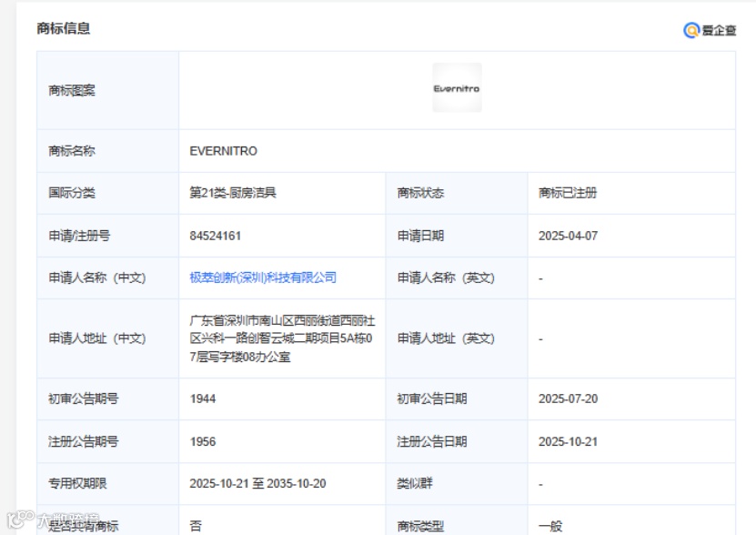Image resolution: width=756 pixels, height=535 pixels.
Task: Click the application date 2025-04-07
Action: tap(568, 236)
